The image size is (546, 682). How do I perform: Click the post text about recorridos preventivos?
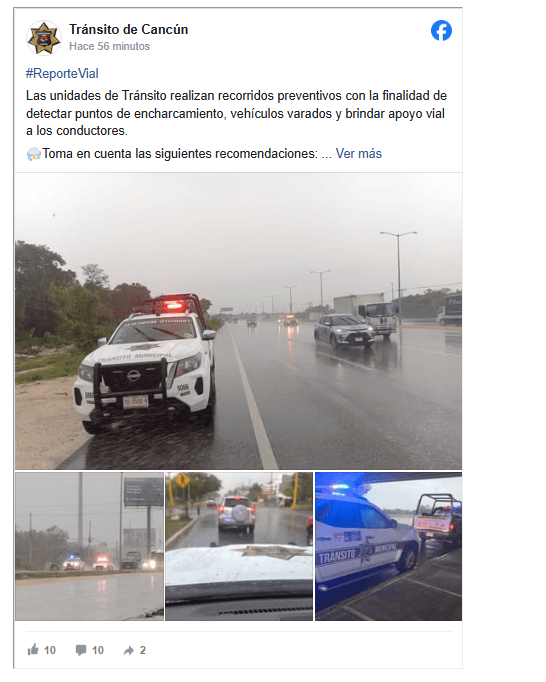(237, 113)
